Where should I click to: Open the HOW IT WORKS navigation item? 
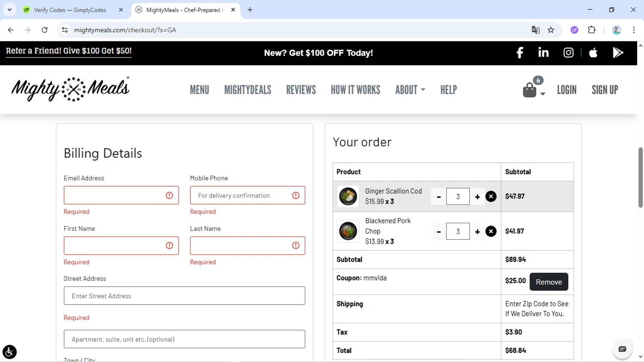355,90
